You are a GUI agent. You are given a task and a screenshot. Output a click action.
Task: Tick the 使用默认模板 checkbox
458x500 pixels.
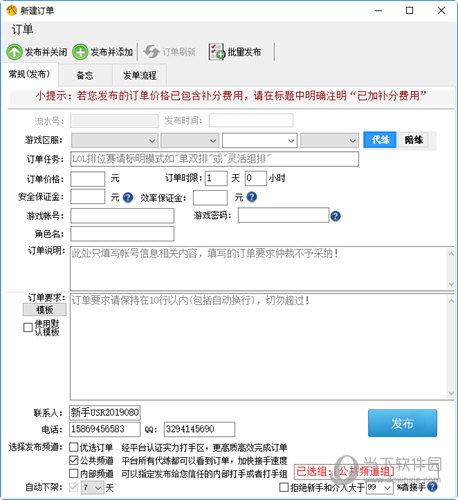coord(28,327)
